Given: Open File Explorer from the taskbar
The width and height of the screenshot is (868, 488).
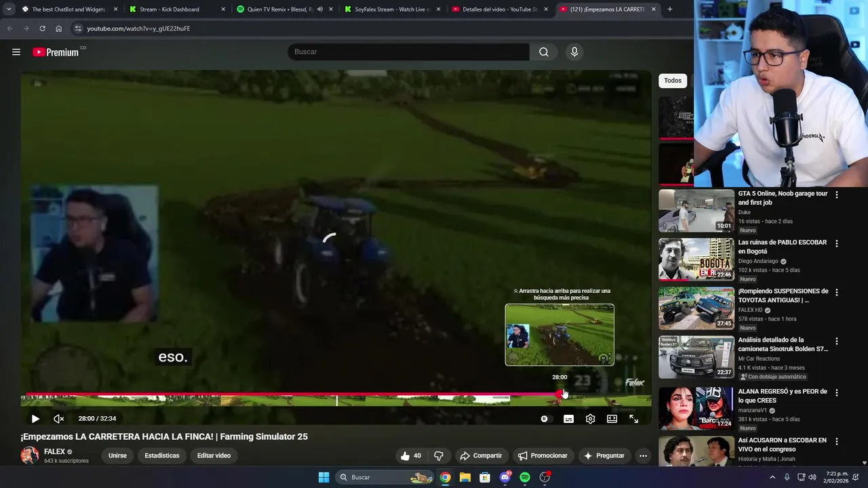Looking at the screenshot, I should (465, 477).
